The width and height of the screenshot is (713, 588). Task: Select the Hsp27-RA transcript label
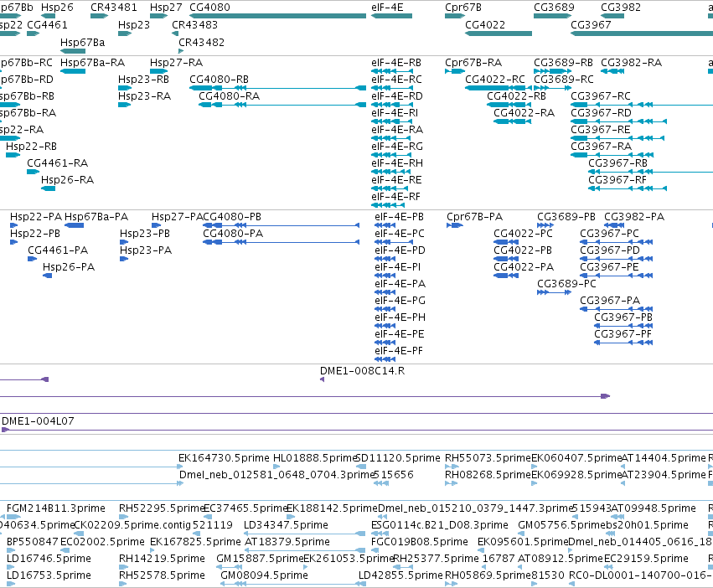tap(177, 62)
